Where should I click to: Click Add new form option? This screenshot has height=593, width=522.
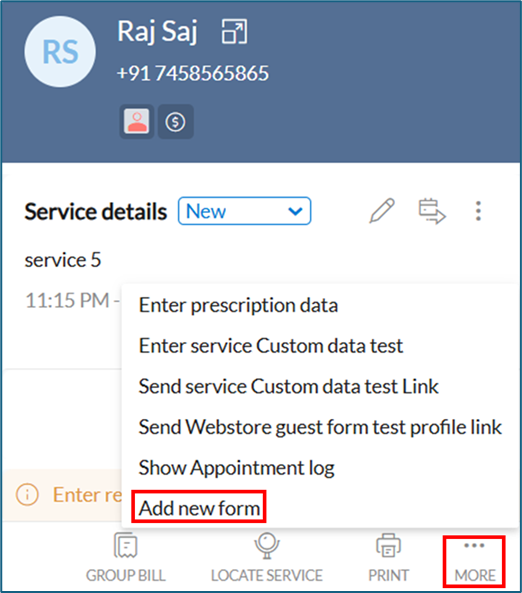point(199,508)
